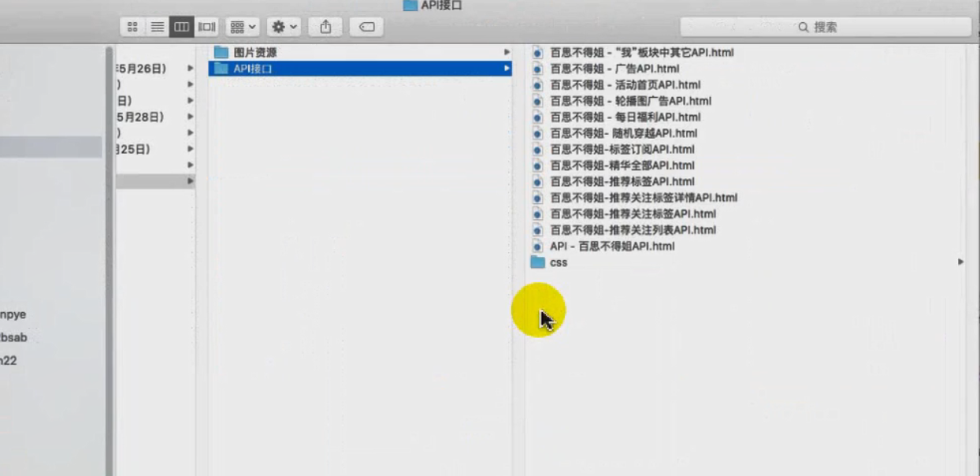Open the gear action menu

284,27
